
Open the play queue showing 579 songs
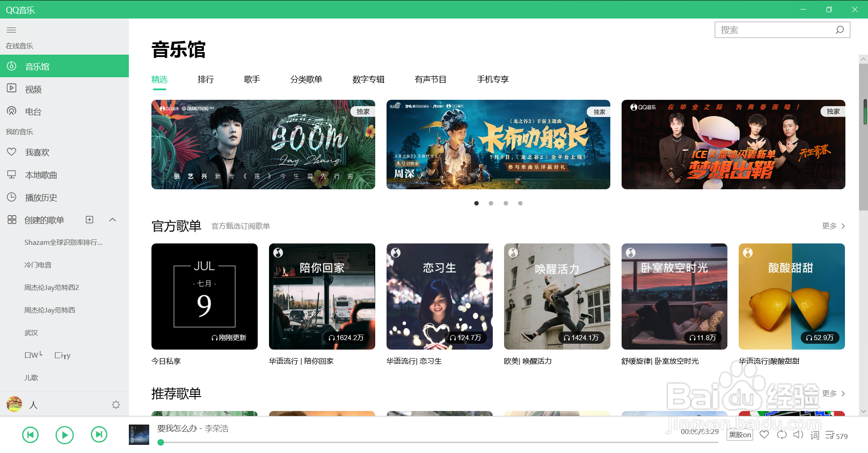tap(831, 434)
